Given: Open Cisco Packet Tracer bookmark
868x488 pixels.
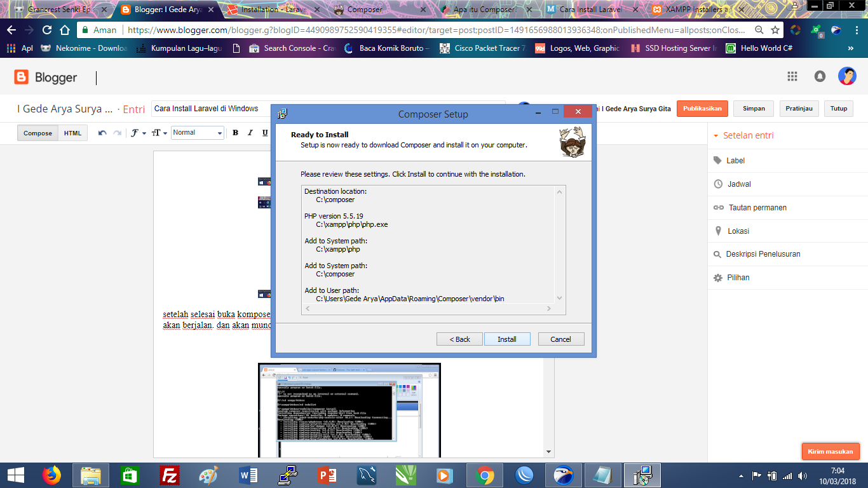Looking at the screenshot, I should tap(483, 48).
